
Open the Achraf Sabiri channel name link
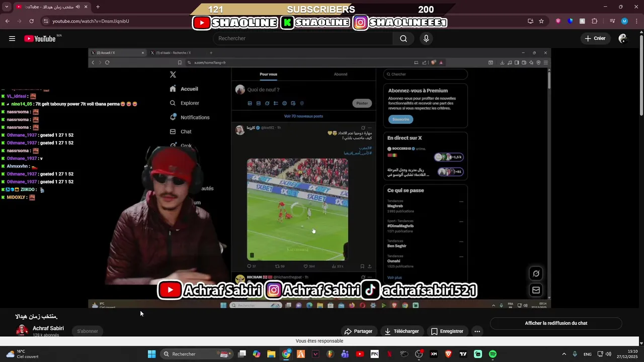pyautogui.click(x=48, y=328)
